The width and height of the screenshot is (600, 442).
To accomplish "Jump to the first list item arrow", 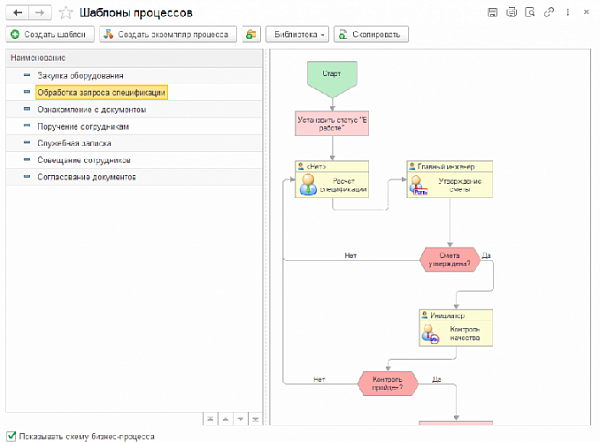I will point(210,419).
